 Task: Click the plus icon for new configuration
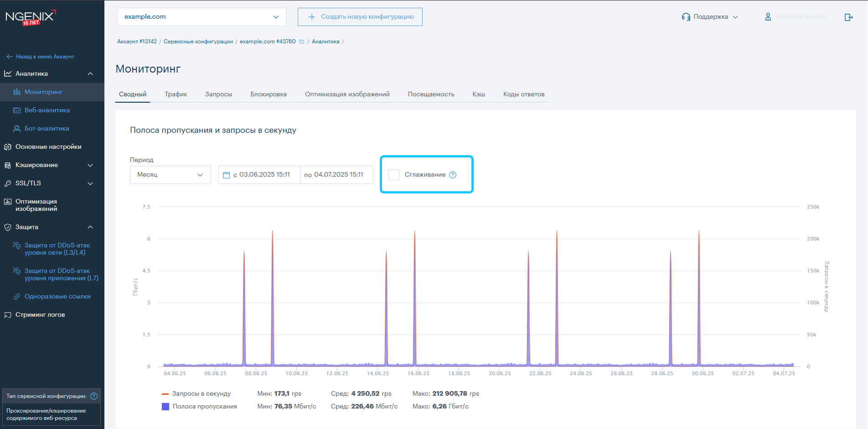coord(312,17)
